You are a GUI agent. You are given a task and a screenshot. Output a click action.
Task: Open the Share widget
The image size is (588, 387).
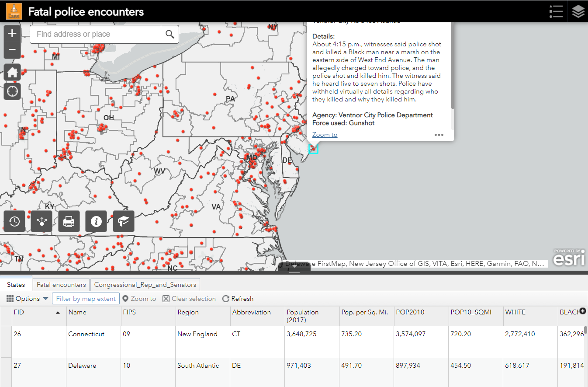tap(41, 221)
